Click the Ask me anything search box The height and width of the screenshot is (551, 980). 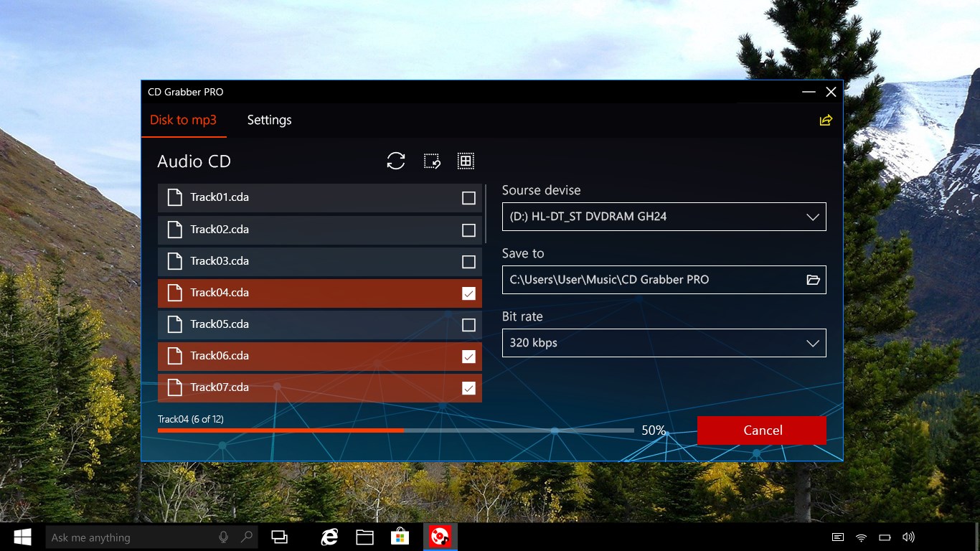coord(150,537)
